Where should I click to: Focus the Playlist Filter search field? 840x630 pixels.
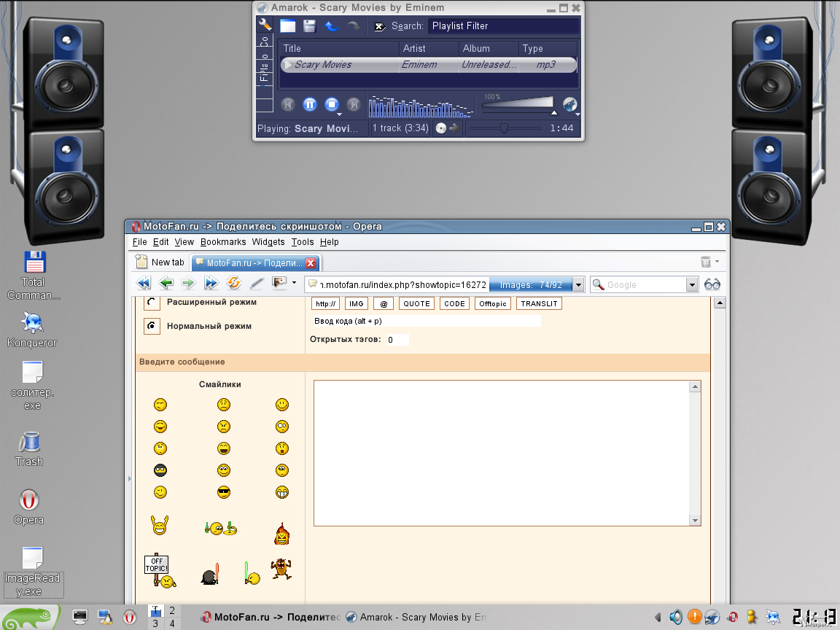point(504,26)
